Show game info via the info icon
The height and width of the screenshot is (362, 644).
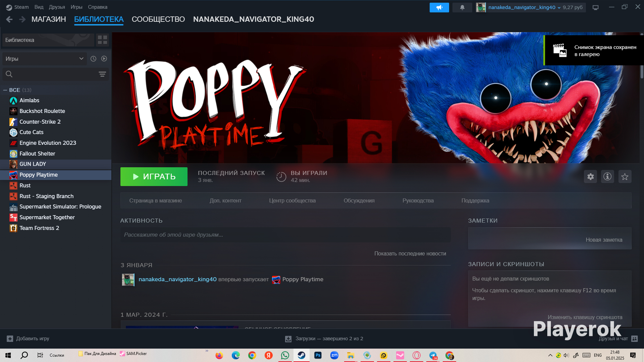[x=607, y=177]
